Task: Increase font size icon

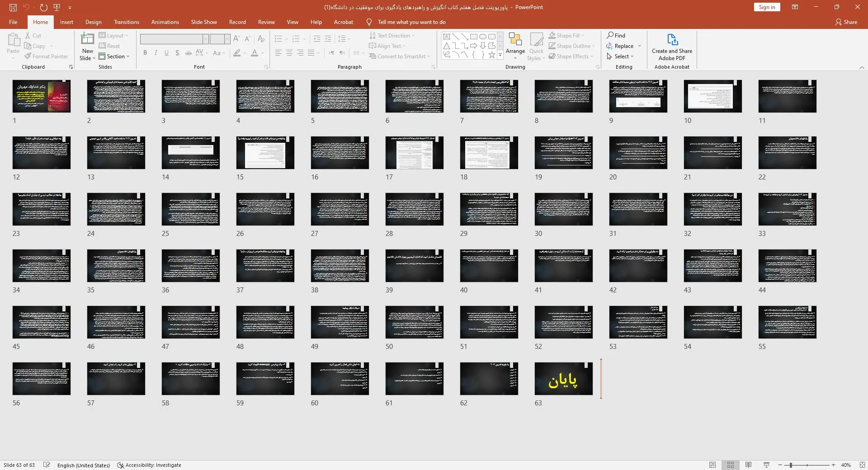Action: pyautogui.click(x=236, y=39)
